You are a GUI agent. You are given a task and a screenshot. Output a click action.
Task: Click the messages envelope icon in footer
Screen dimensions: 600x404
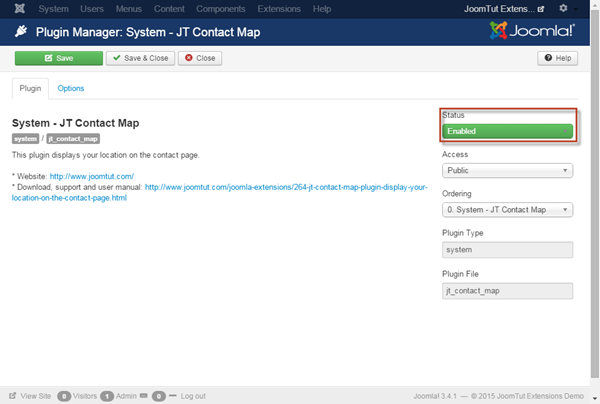(143, 396)
